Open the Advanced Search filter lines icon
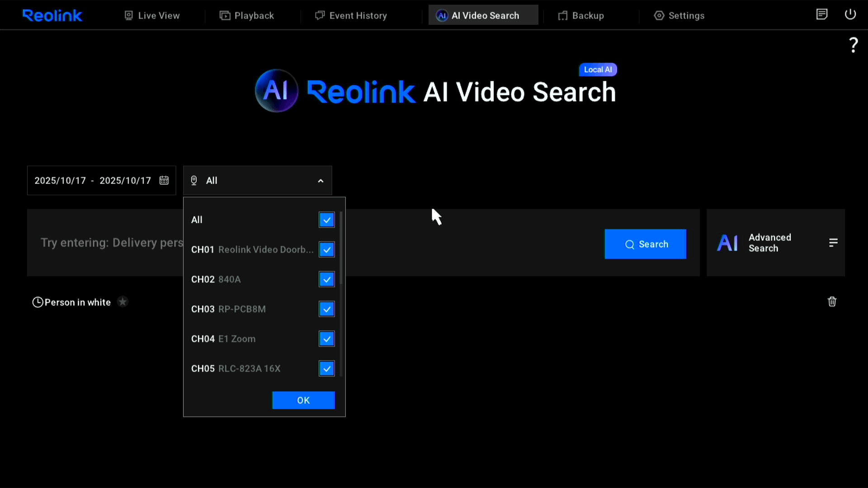868x488 pixels. (833, 243)
